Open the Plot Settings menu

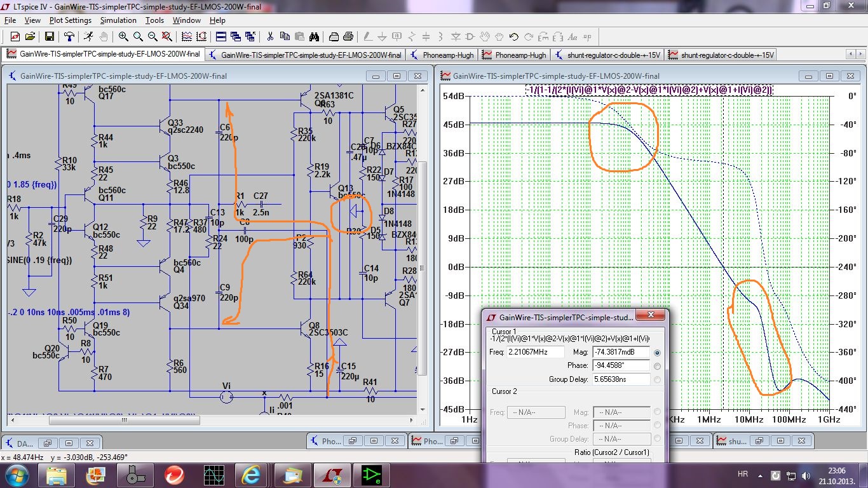pos(71,20)
